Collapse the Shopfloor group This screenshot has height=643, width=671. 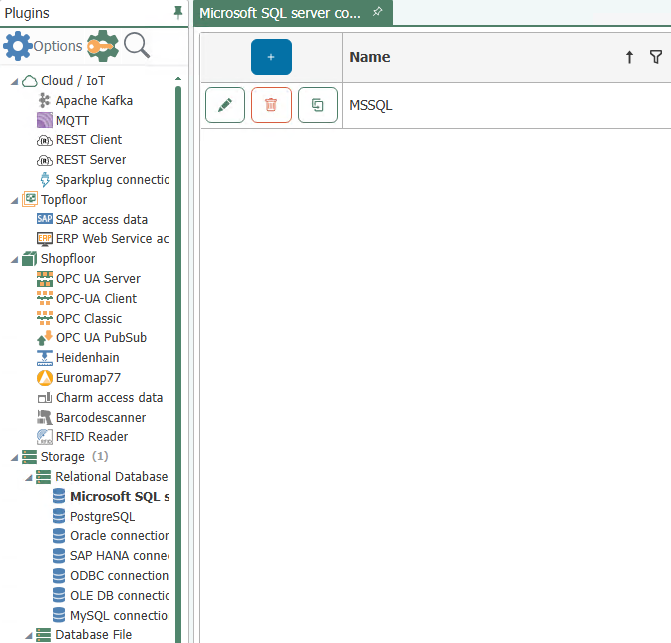(x=15, y=259)
